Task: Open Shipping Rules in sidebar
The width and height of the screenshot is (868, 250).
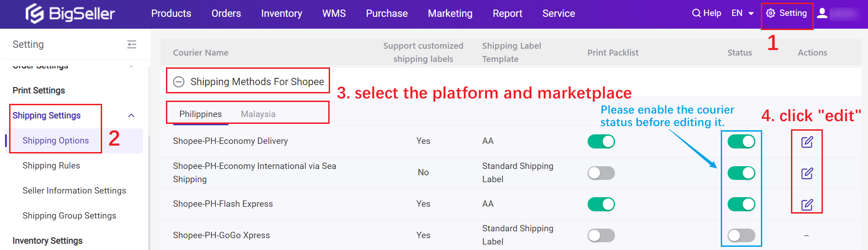Action: coord(51,166)
